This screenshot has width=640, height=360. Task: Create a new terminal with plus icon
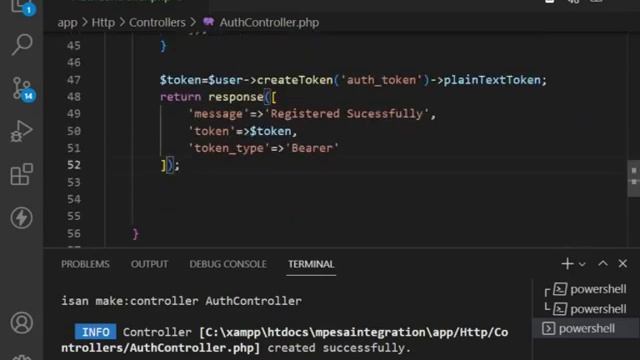point(567,264)
